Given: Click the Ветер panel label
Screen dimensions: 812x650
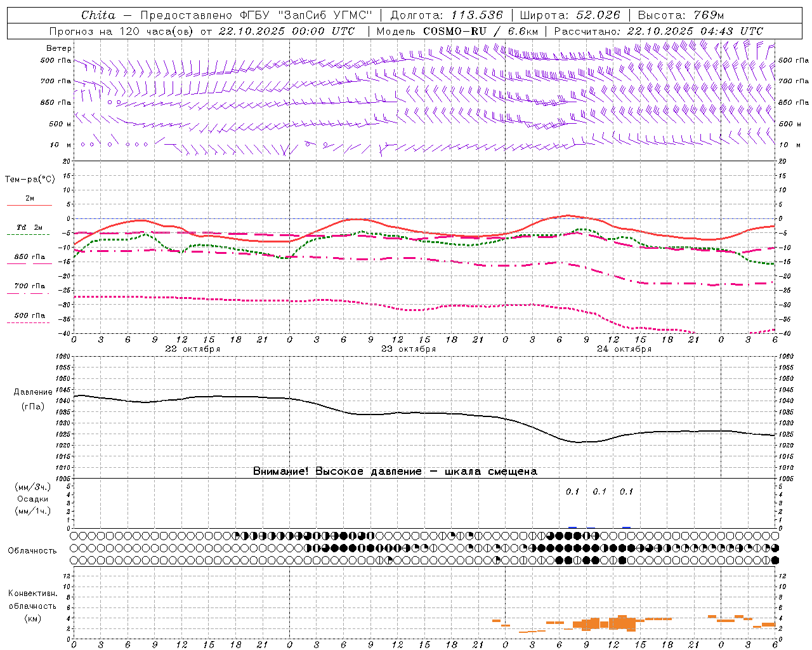Looking at the screenshot, I should (59, 48).
